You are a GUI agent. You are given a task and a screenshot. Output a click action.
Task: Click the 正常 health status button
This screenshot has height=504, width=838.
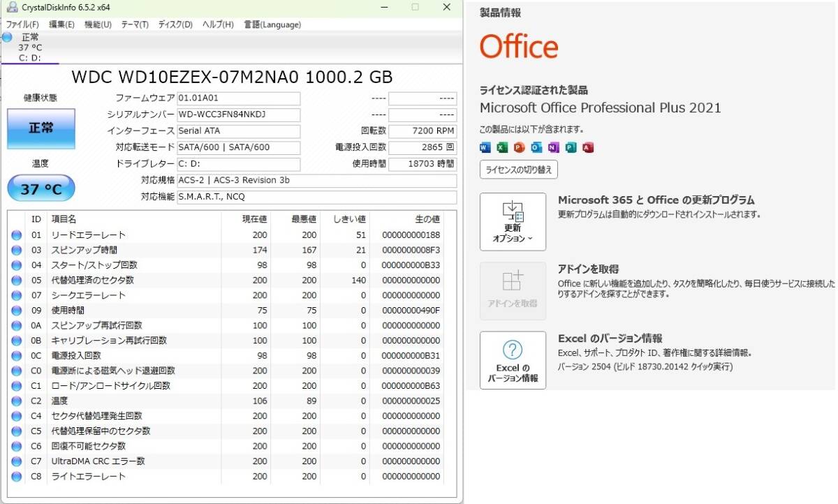41,129
